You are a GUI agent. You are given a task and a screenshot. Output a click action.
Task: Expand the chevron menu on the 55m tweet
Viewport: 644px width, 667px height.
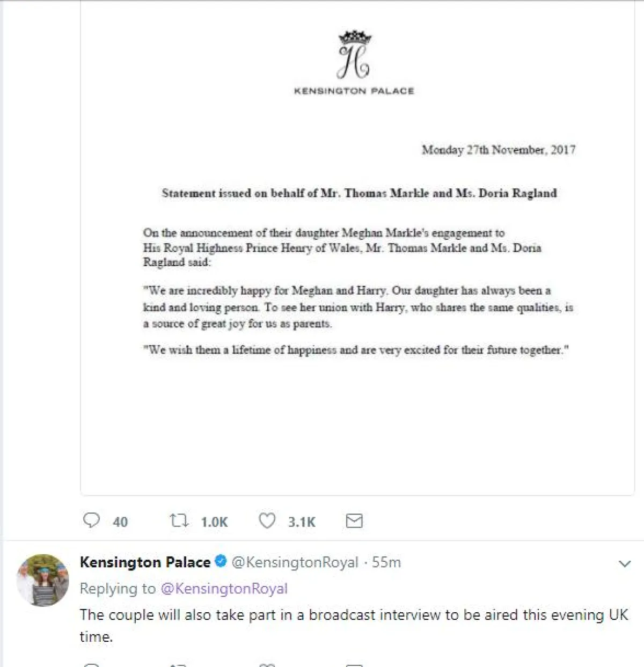624,563
